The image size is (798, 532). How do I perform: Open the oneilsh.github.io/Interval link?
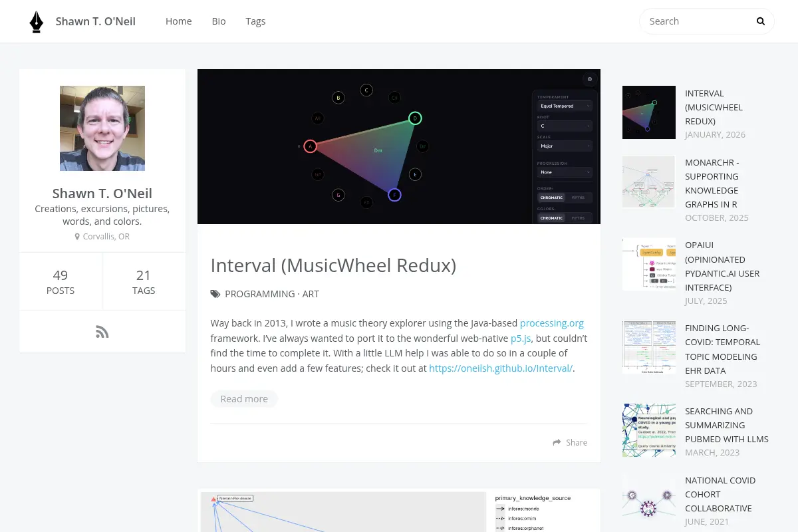click(501, 368)
